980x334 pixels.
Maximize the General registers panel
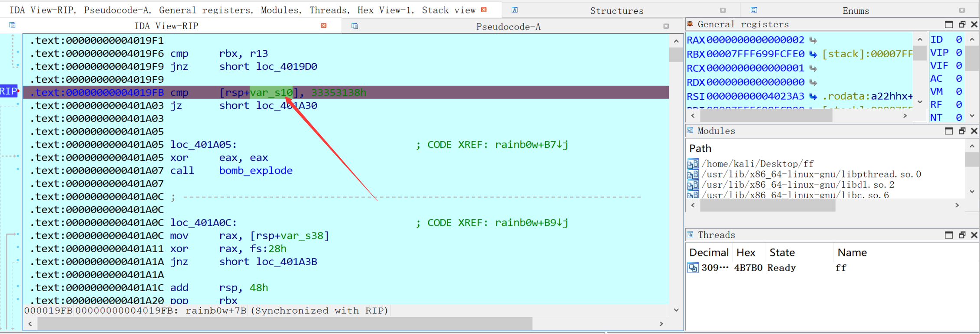click(949, 24)
